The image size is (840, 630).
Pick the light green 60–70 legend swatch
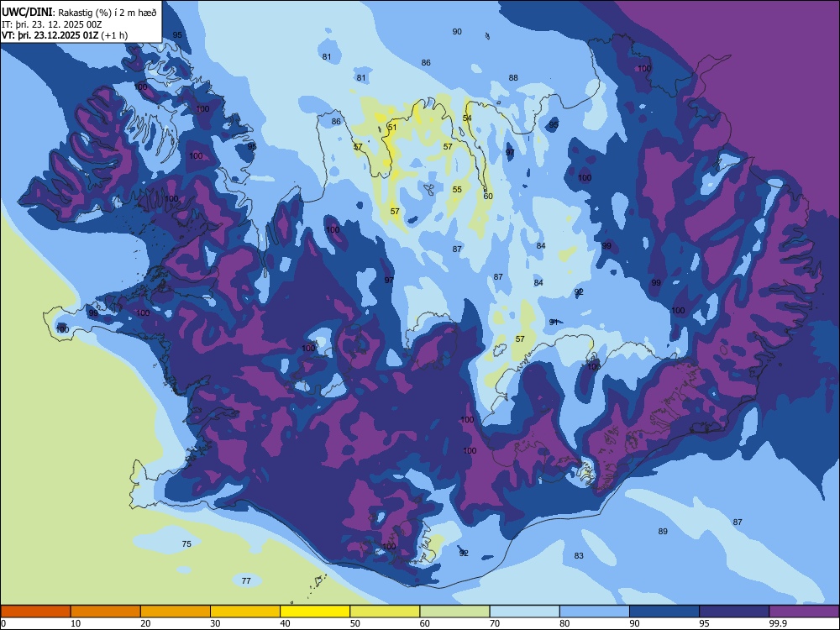coord(454,612)
